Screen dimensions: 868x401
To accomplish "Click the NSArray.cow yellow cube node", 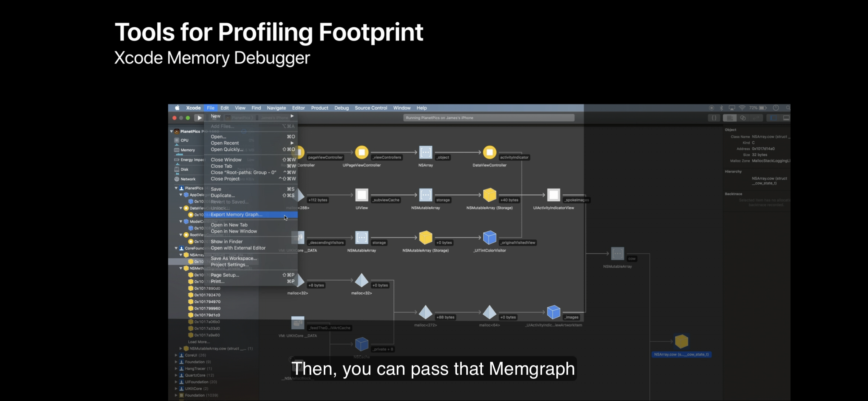I will 681,341.
